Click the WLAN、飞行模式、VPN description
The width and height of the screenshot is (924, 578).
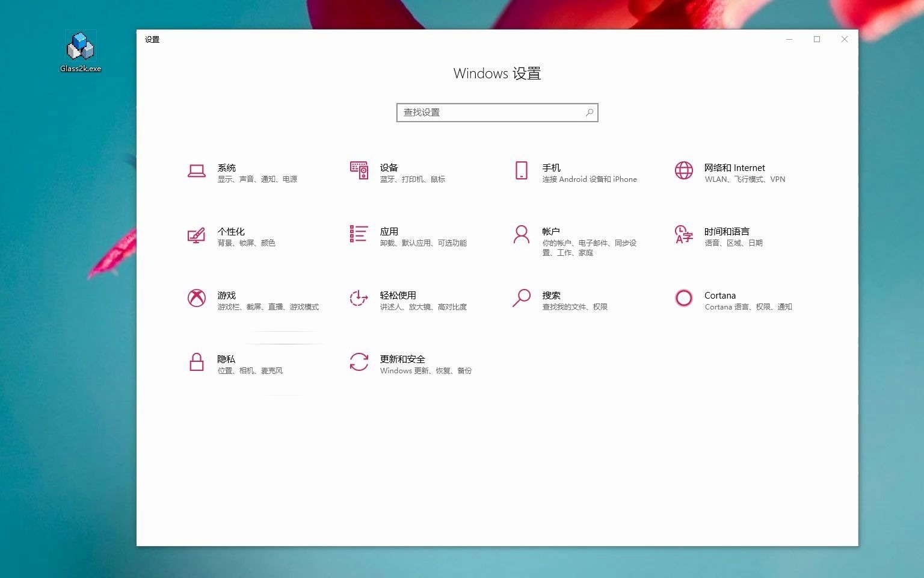[x=745, y=179]
